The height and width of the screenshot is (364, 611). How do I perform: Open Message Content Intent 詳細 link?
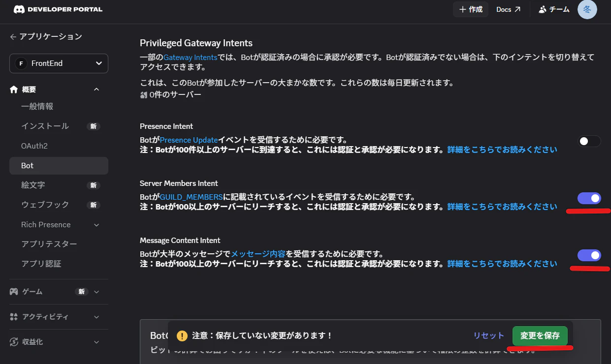coord(502,264)
